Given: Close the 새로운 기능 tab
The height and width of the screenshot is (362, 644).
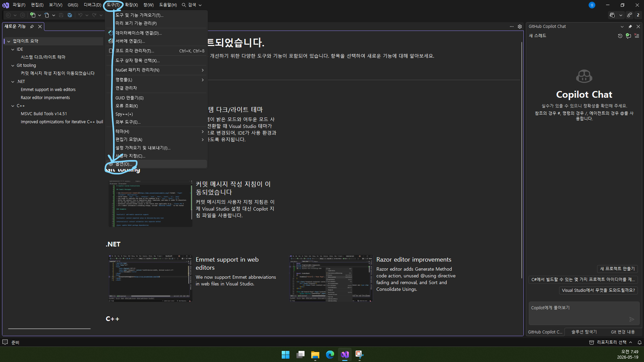Looking at the screenshot, I should point(40,27).
